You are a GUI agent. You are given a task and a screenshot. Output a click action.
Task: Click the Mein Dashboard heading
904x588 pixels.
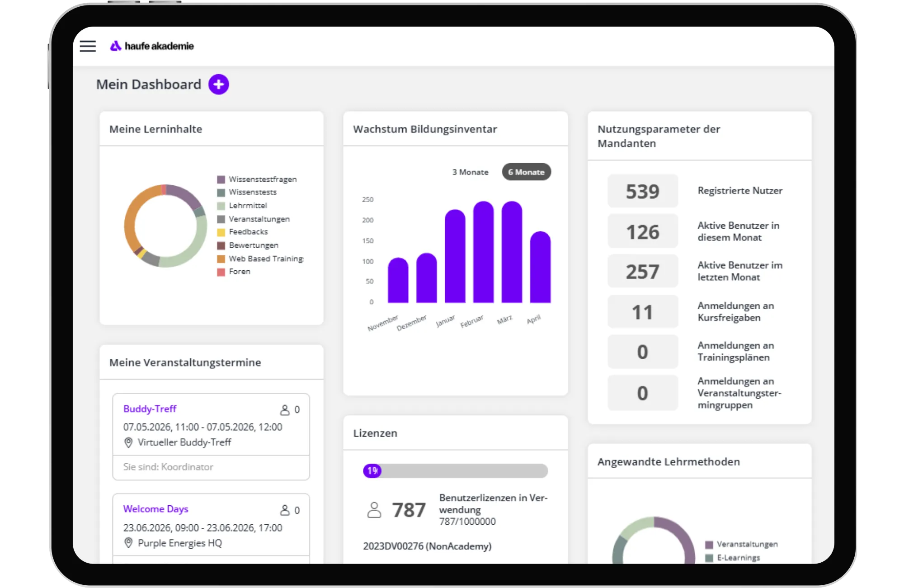(149, 85)
